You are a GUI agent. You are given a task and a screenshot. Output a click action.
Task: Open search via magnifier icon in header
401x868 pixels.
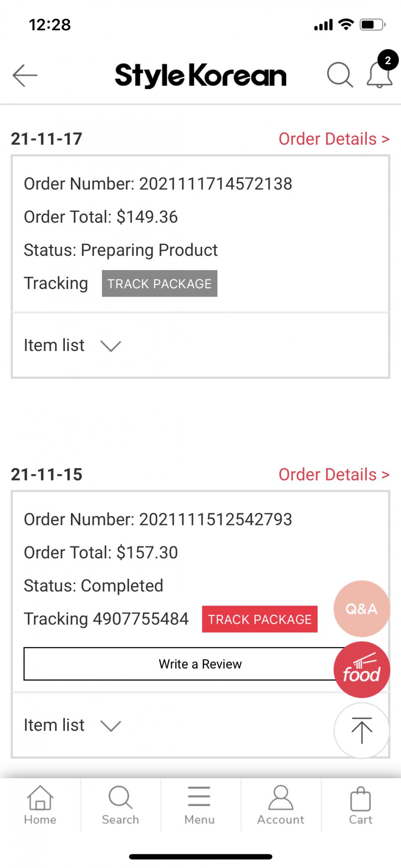340,75
